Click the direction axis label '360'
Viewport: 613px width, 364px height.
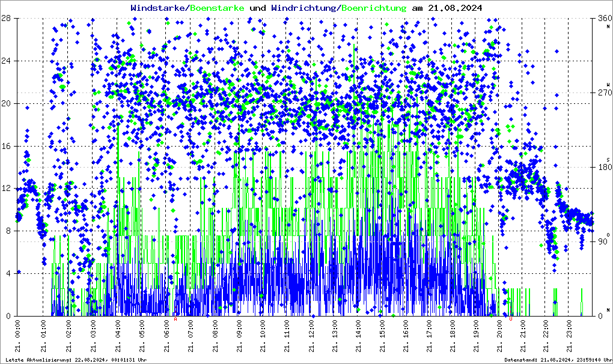click(x=605, y=19)
